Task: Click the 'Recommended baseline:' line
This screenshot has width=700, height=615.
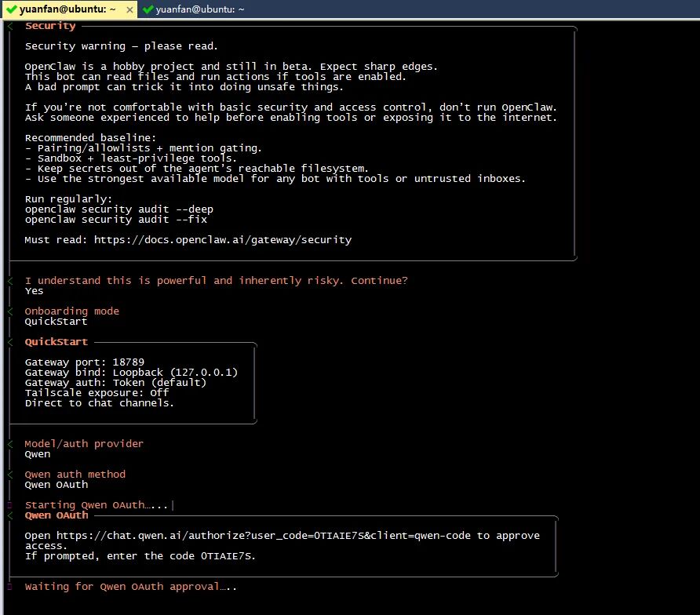Action: pyautogui.click(x=90, y=138)
